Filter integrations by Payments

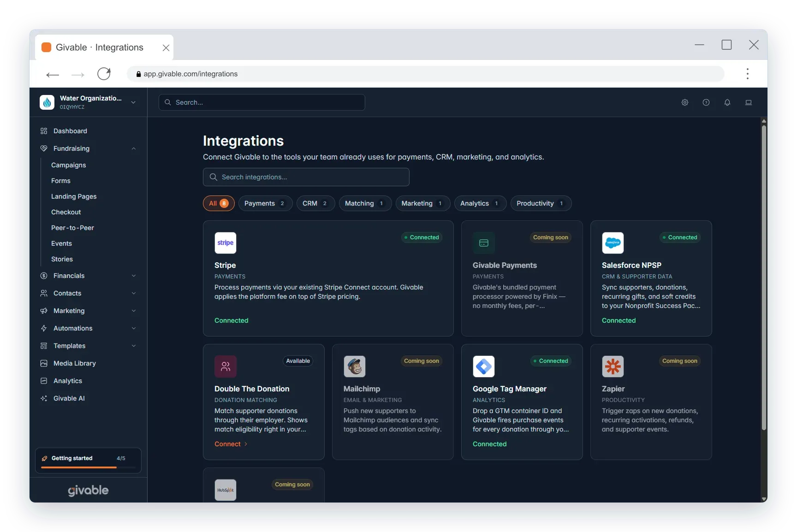(265, 203)
